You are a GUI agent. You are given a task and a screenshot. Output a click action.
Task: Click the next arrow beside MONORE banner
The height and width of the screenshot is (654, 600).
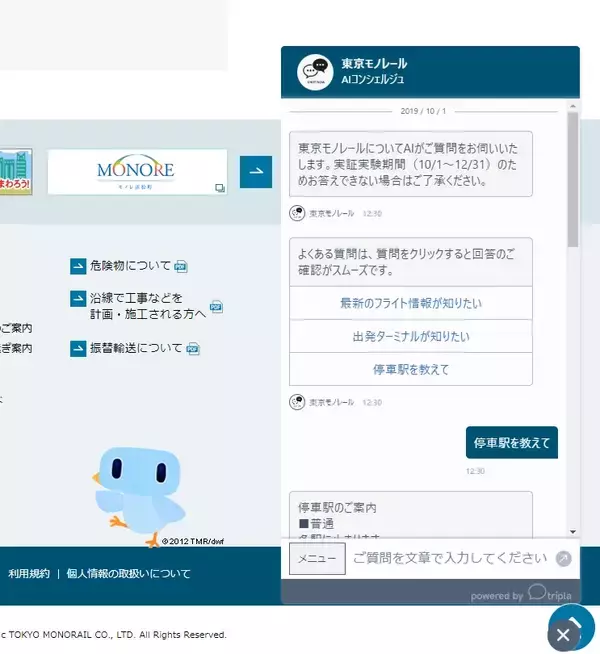coord(257,171)
